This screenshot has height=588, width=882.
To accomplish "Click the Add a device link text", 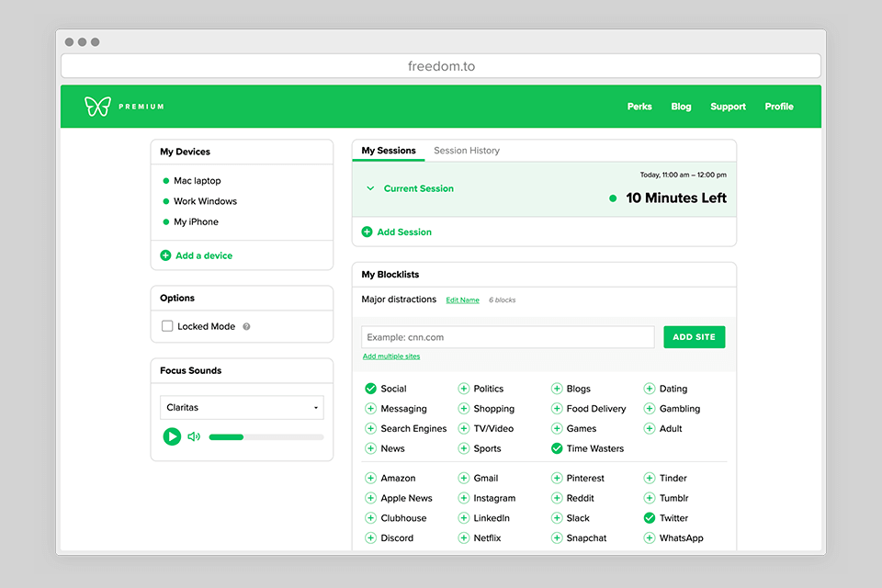I will [x=204, y=255].
